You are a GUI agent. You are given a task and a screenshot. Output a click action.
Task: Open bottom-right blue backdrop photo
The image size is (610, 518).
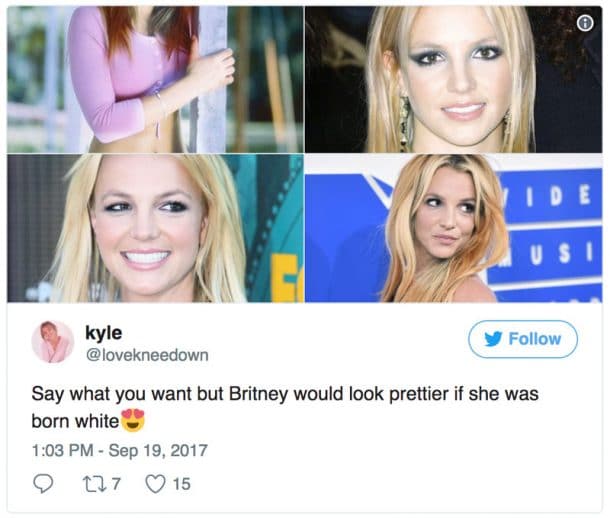[453, 228]
